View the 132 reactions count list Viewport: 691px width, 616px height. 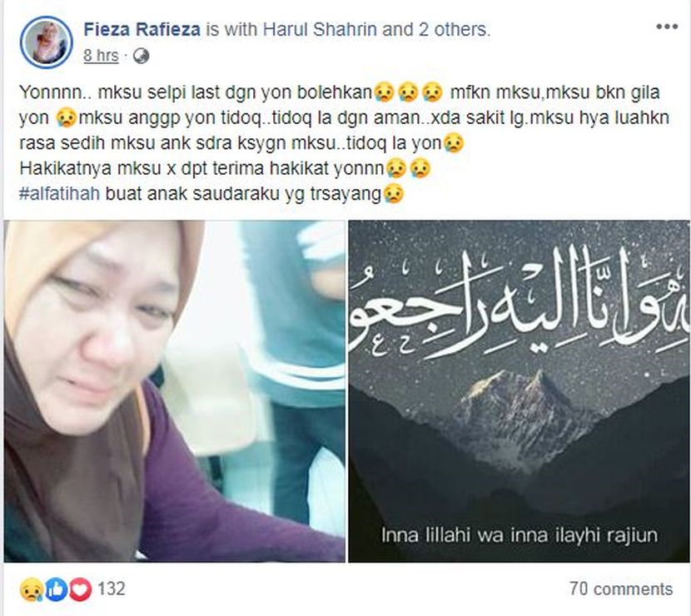click(x=112, y=589)
